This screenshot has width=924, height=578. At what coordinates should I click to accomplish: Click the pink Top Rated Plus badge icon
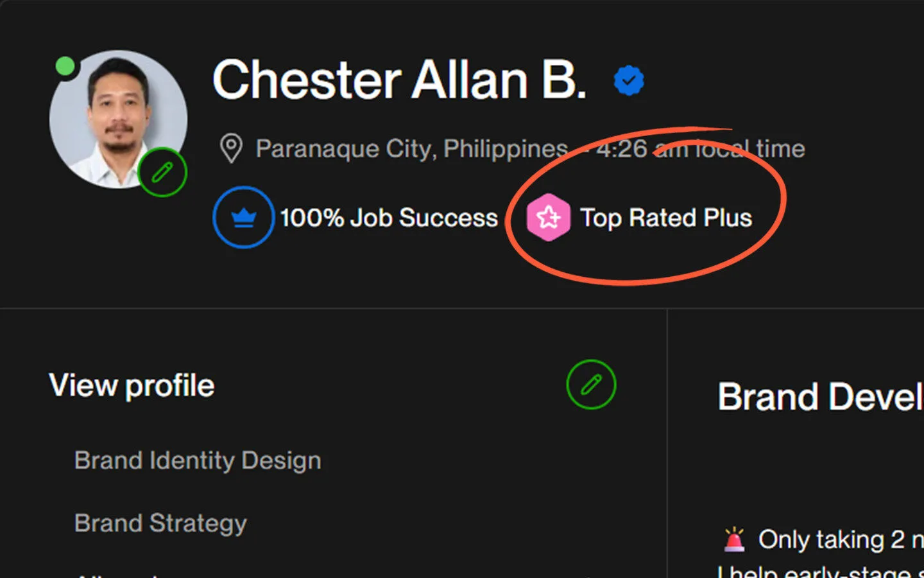[549, 217]
